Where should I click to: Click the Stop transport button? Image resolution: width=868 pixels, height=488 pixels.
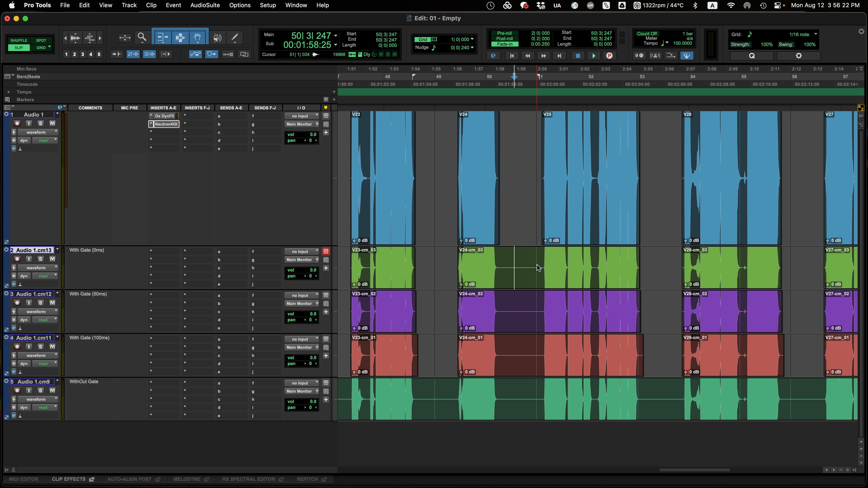tap(578, 56)
